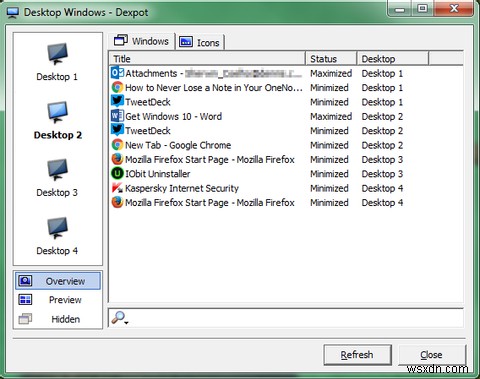Click "Desktop 1" cell in Attachments row
The width and height of the screenshot is (480, 379).
pyautogui.click(x=382, y=73)
